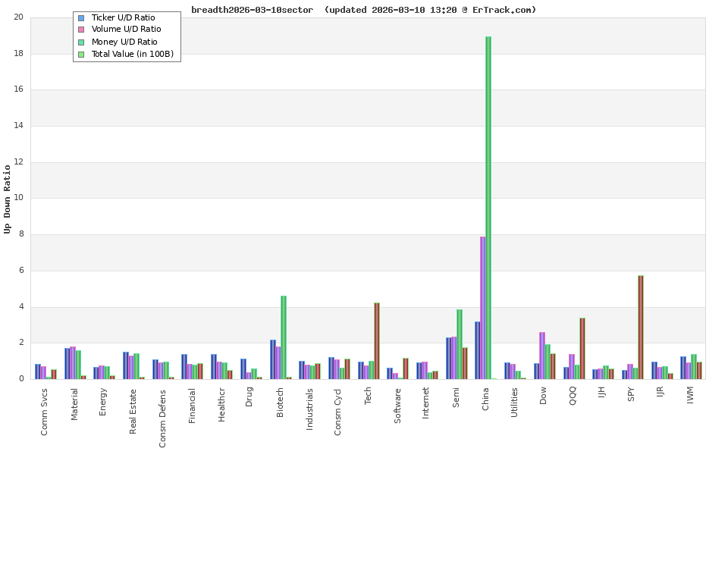728x561 pixels.
Task: Click the Money U/D Ratio legend swatch
Action: [81, 42]
